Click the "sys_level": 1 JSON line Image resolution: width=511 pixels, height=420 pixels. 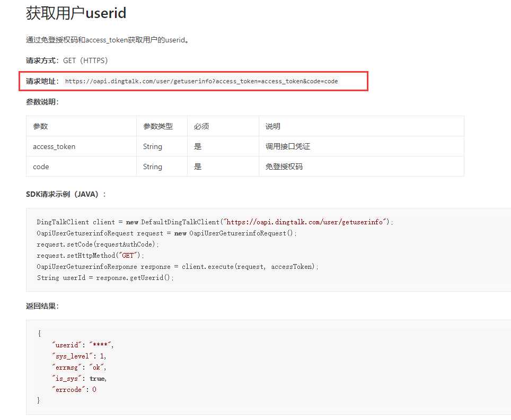79,356
